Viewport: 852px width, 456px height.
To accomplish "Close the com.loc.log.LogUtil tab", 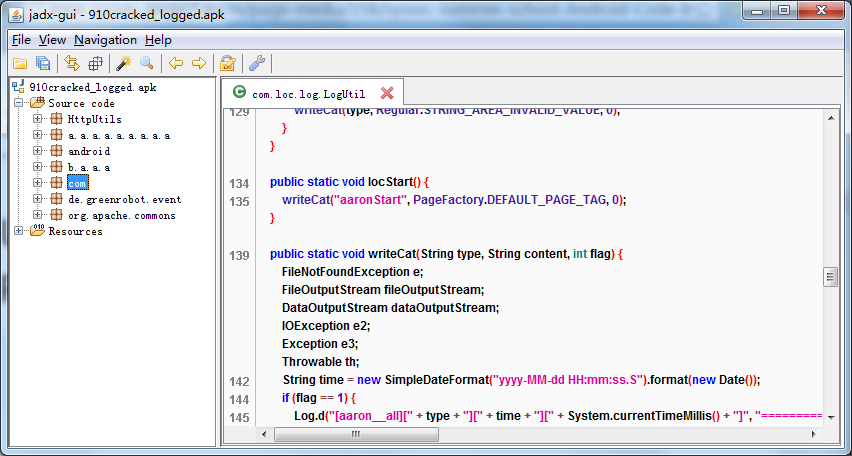I will pos(387,93).
